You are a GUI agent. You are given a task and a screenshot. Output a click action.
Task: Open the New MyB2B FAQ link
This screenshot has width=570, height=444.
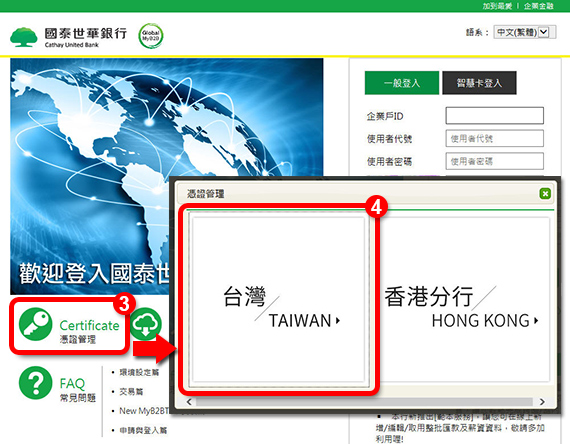145,411
